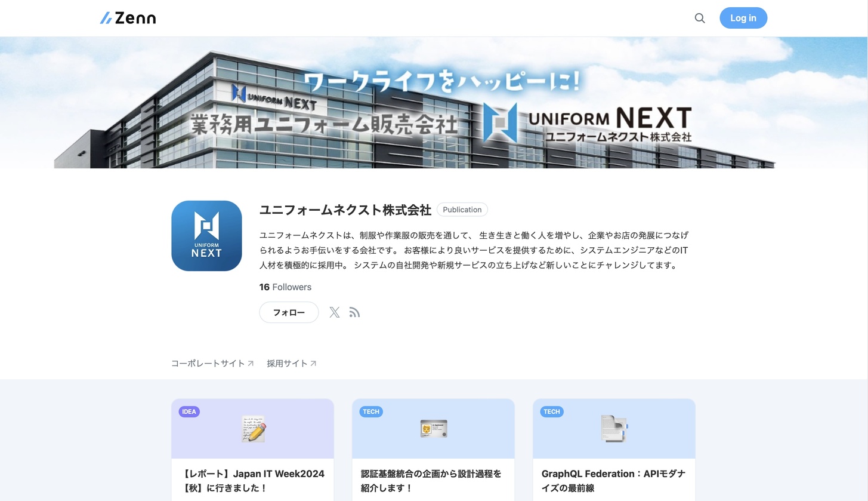Click the TECH tag on GraphQL article
The image size is (868, 501).
pos(552,411)
